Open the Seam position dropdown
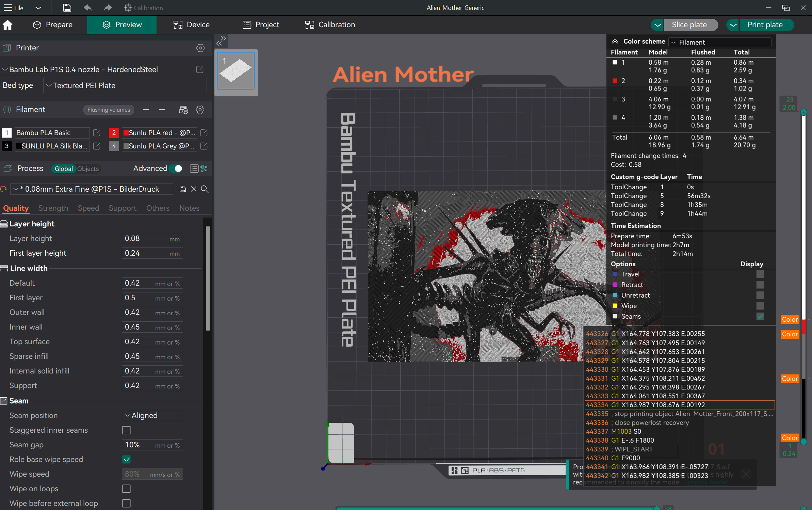The width and height of the screenshot is (812, 510). (152, 415)
